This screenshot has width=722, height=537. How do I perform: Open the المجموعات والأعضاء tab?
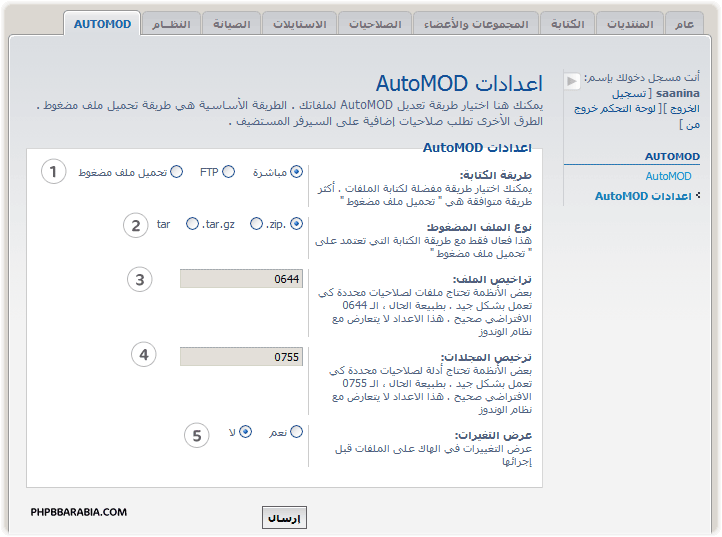(476, 24)
